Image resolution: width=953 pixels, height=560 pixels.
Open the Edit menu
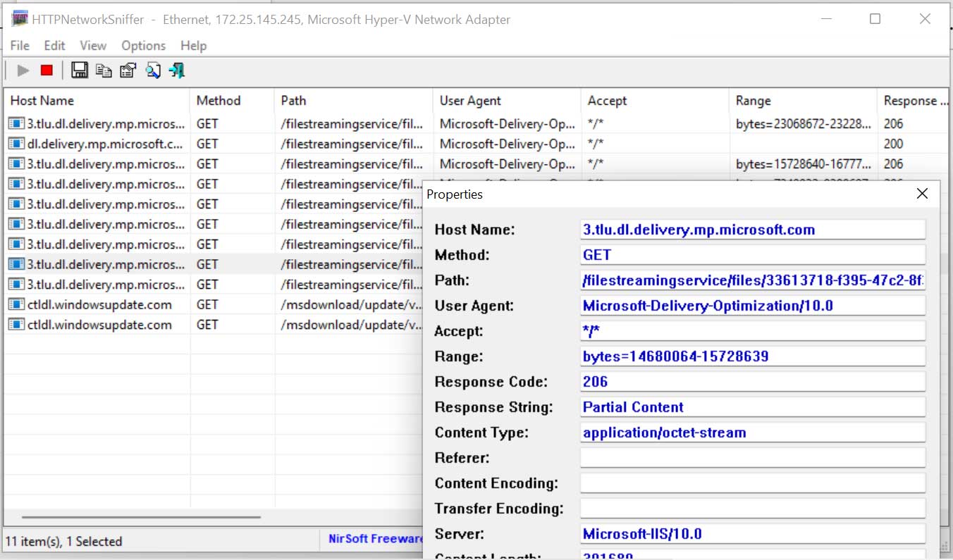pos(54,45)
